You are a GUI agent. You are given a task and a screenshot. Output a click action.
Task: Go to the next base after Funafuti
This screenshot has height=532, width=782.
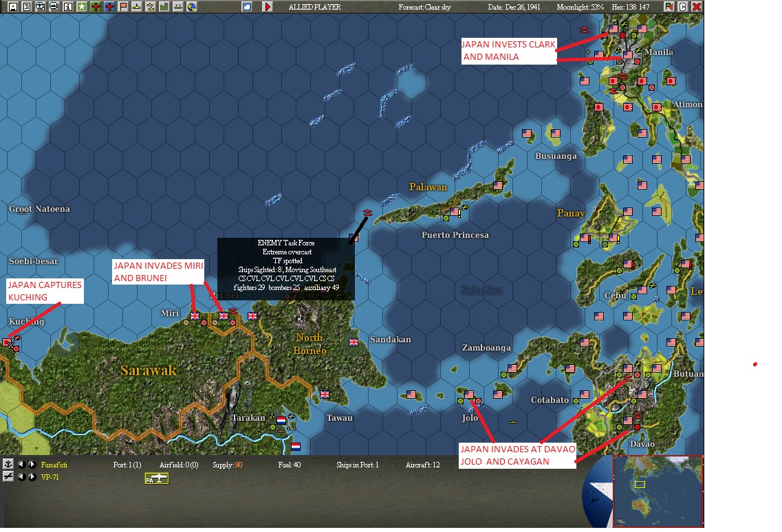32,464
